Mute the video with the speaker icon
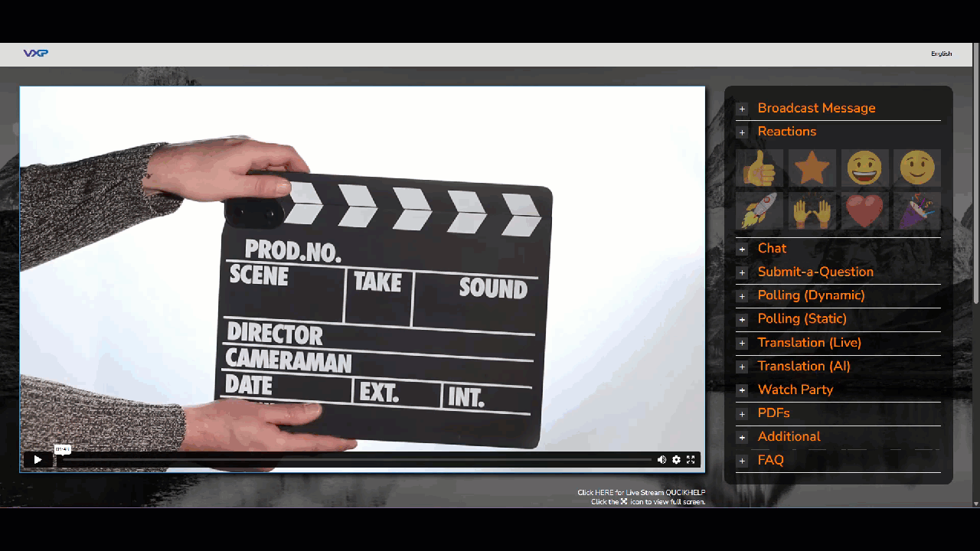The width and height of the screenshot is (980, 551). [x=661, y=460]
